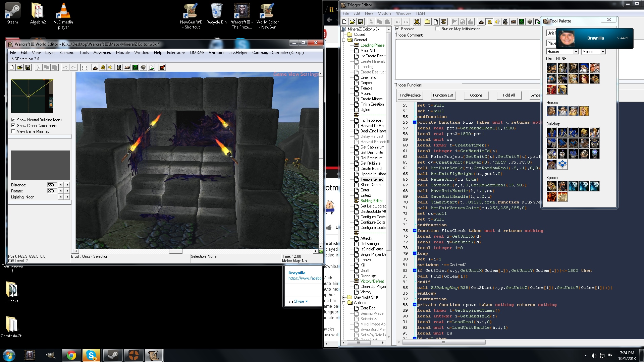Uncheck the Enabled trigger checkbox
Screen dimensions: 644x362
coord(397,29)
